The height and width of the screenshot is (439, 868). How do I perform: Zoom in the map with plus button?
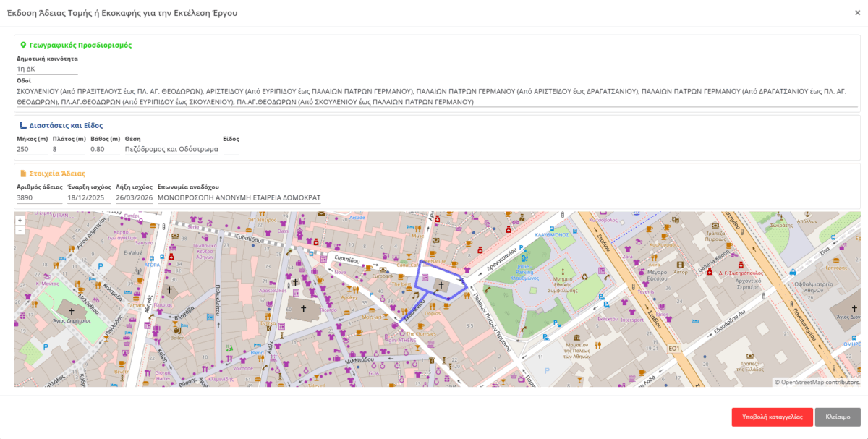[20, 220]
